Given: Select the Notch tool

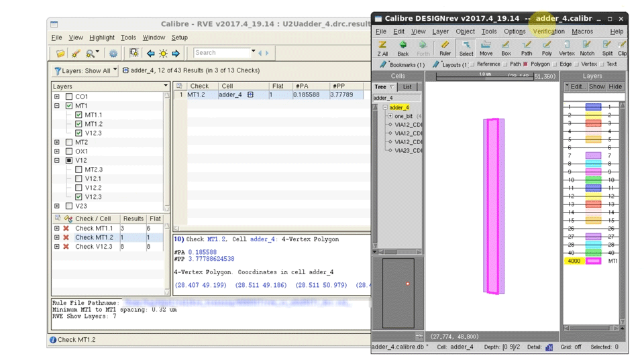Looking at the screenshot, I should 587,48.
